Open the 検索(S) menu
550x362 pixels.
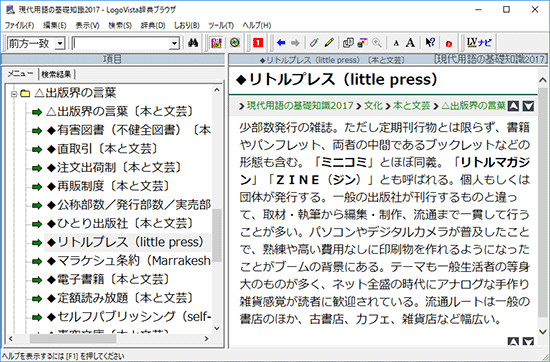pyautogui.click(x=120, y=25)
